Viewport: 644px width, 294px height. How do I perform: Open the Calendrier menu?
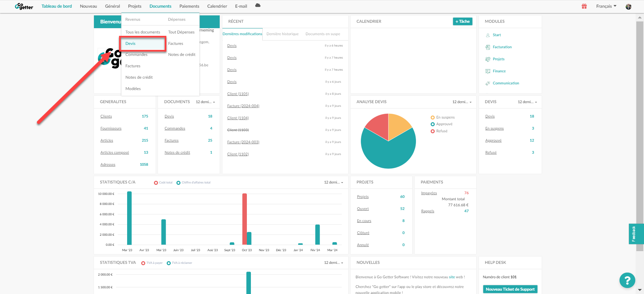217,6
